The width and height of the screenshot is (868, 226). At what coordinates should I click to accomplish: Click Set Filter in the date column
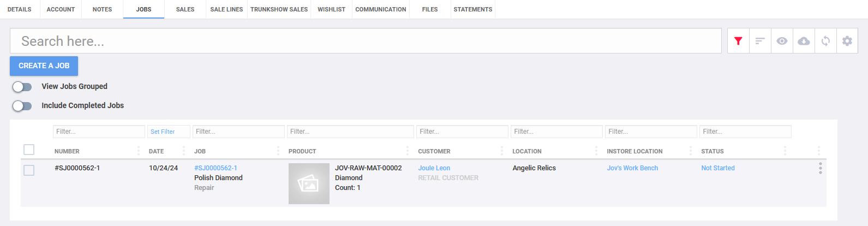click(x=169, y=132)
